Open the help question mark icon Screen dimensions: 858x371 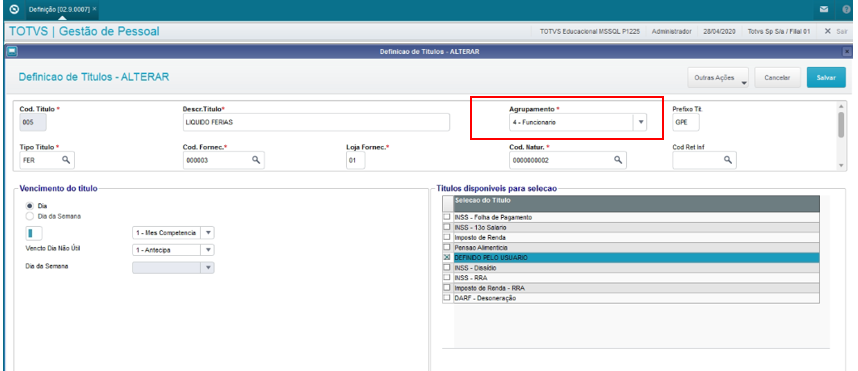tap(846, 9)
